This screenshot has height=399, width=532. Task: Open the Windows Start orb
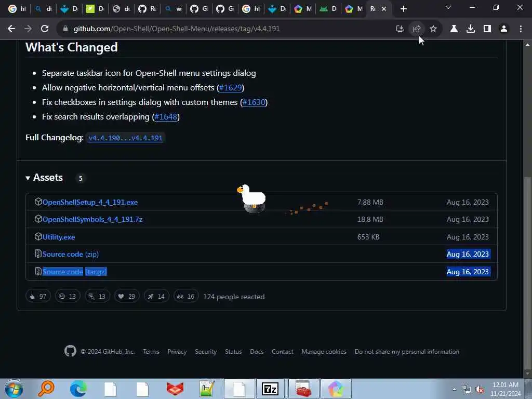coord(14,389)
